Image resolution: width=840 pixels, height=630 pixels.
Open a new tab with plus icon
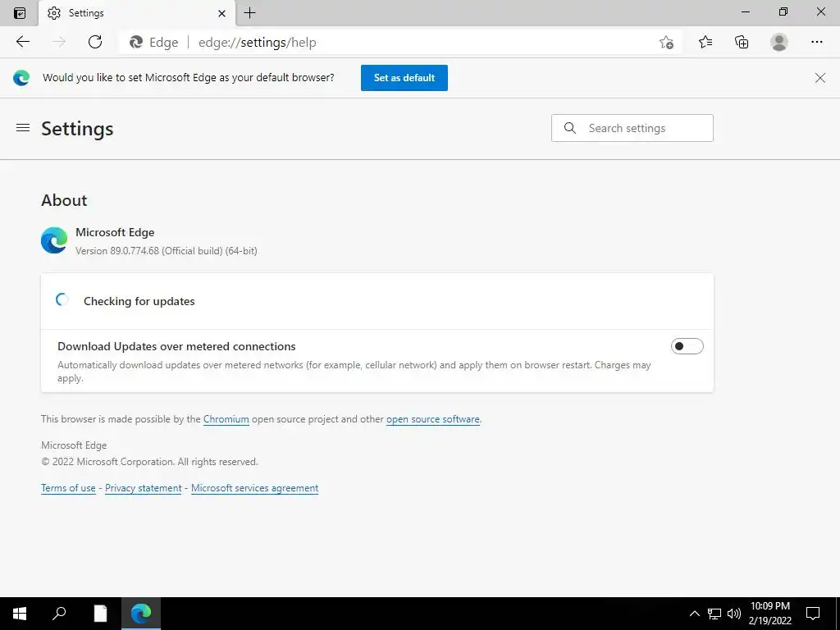pos(249,13)
